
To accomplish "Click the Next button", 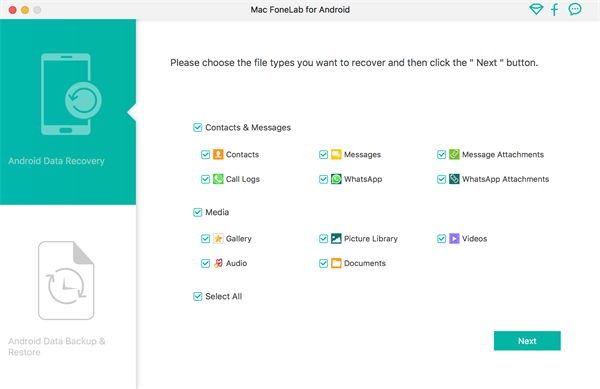I will (527, 341).
